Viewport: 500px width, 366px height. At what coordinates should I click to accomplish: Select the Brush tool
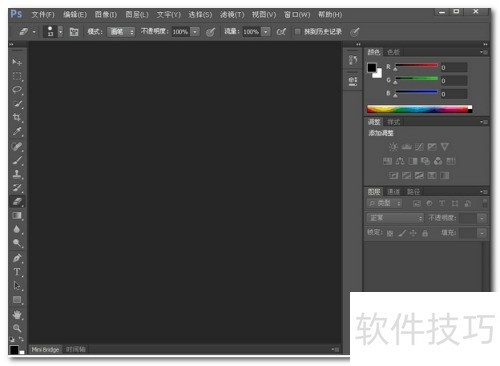click(17, 160)
